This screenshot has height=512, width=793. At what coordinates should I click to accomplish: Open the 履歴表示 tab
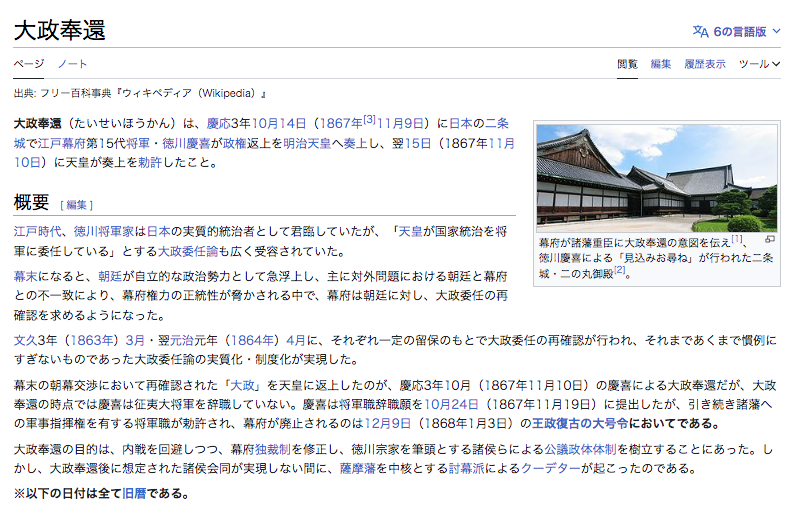click(x=705, y=64)
